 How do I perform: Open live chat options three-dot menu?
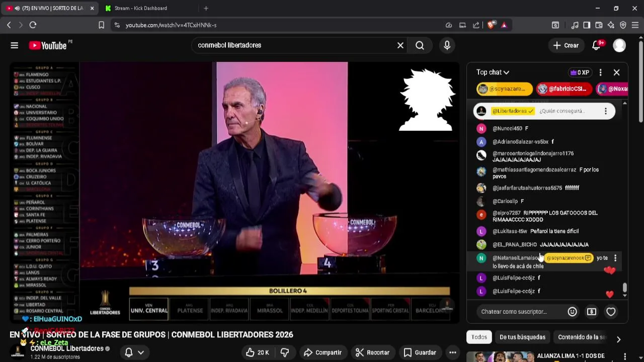tap(600, 72)
